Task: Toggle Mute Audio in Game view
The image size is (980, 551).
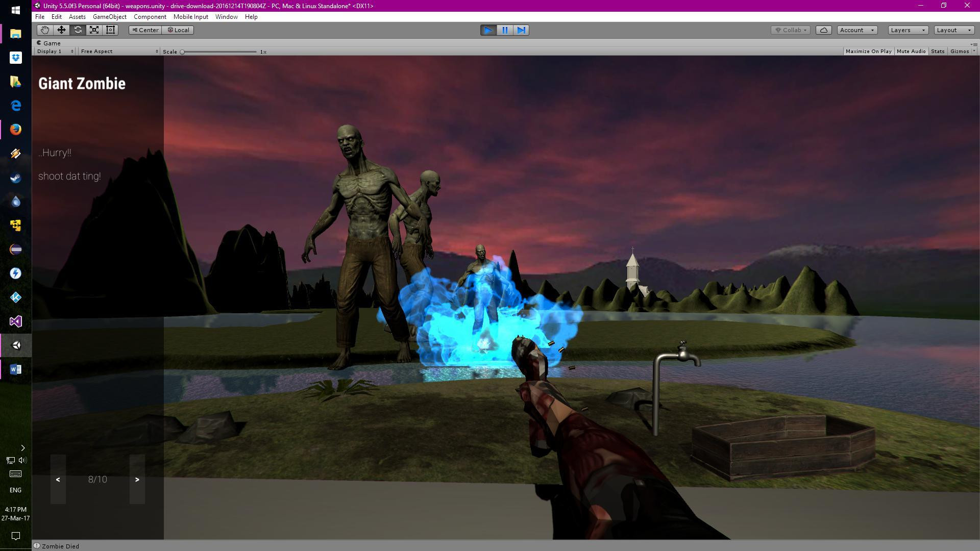Action: (x=911, y=51)
